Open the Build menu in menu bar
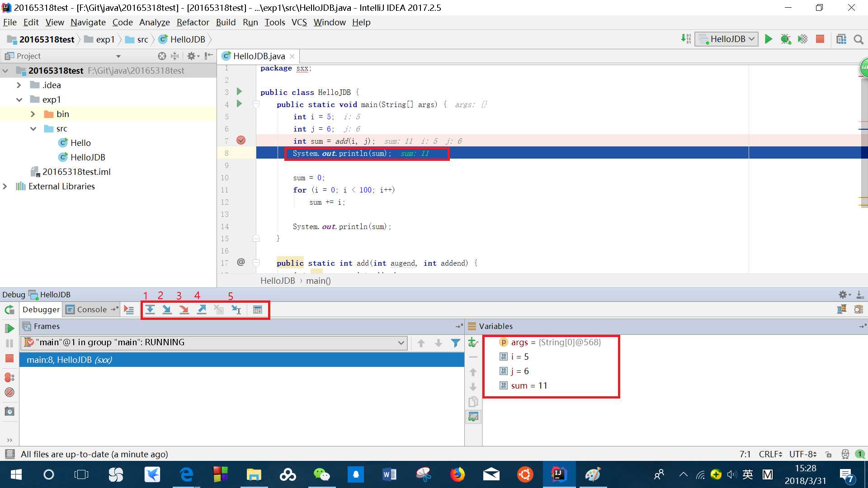The width and height of the screenshot is (868, 488). (x=225, y=22)
